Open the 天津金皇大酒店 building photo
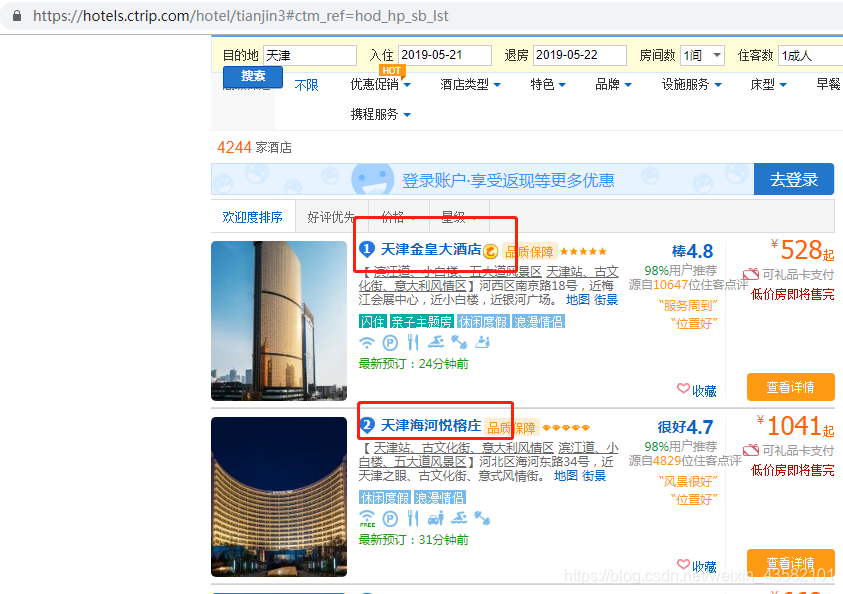Screen dimensions: 843x594 coord(279,321)
